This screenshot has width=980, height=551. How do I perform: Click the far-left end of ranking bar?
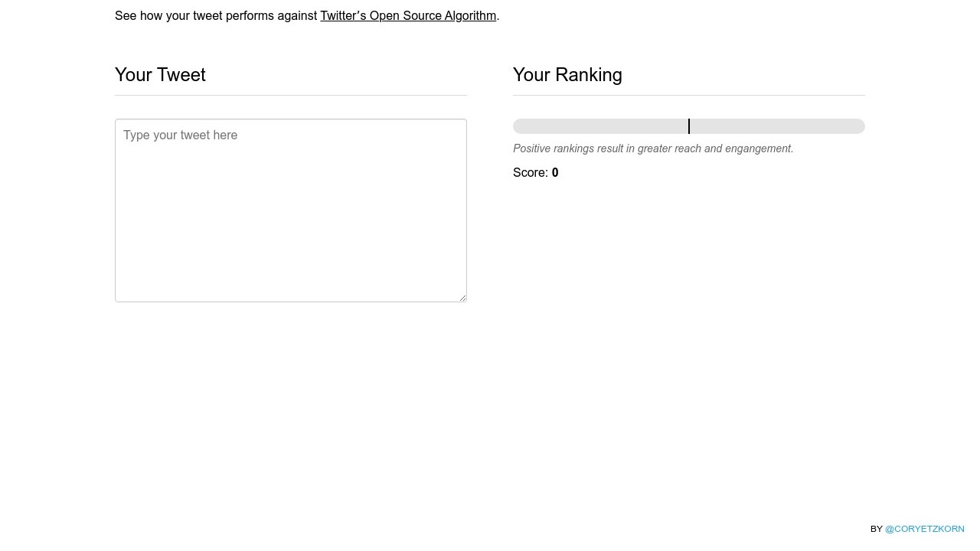pyautogui.click(x=518, y=126)
